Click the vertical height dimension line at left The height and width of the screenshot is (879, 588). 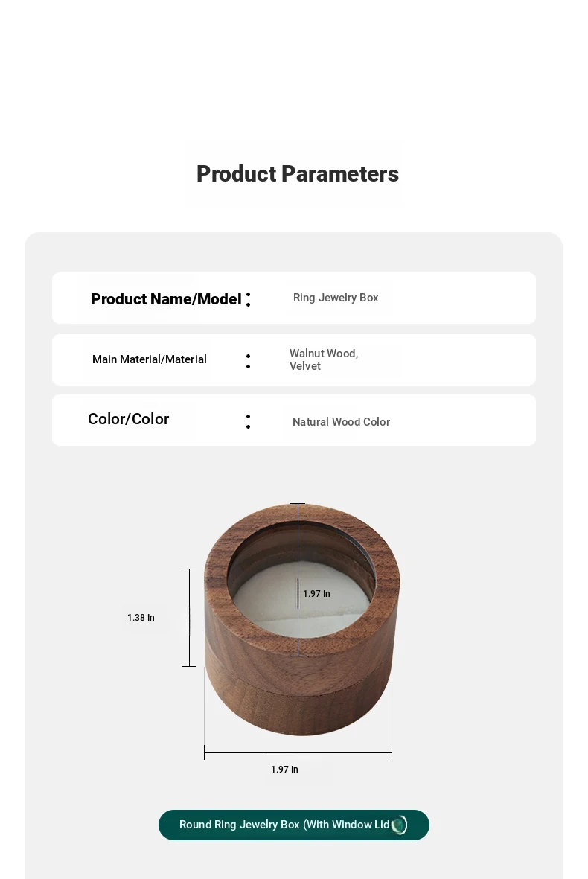pyautogui.click(x=190, y=617)
